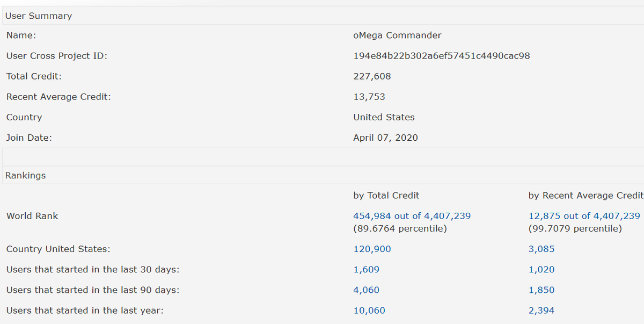Click the Recent Average Credit: field label
Screen dimensions: 644x324
pos(58,97)
